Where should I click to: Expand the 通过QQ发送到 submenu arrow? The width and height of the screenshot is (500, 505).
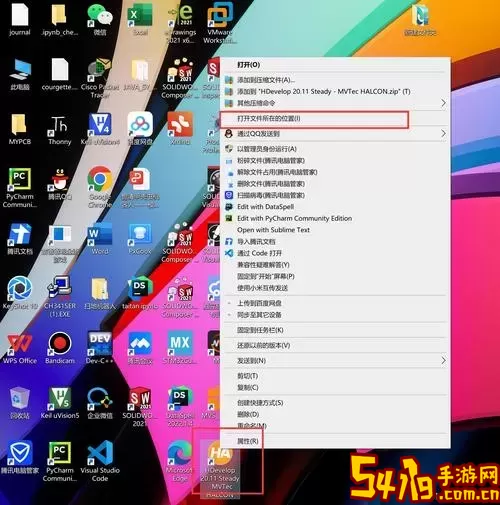click(x=443, y=134)
